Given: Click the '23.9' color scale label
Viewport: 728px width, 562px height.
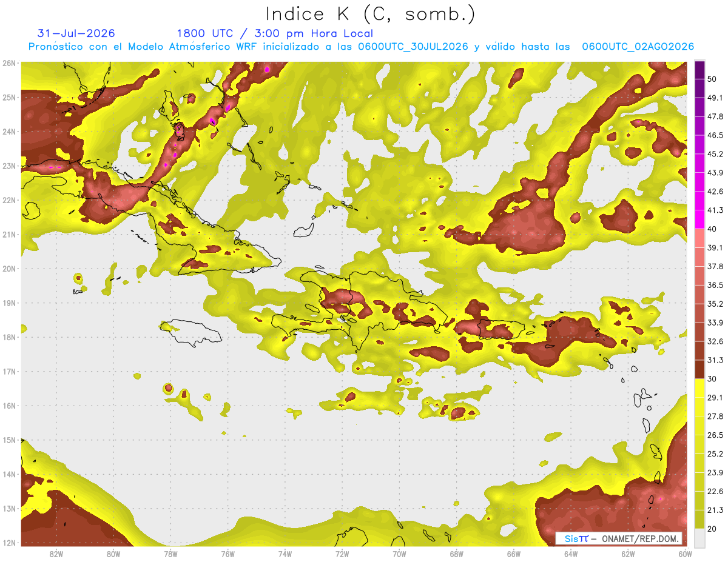Looking at the screenshot, I should coord(715,472).
